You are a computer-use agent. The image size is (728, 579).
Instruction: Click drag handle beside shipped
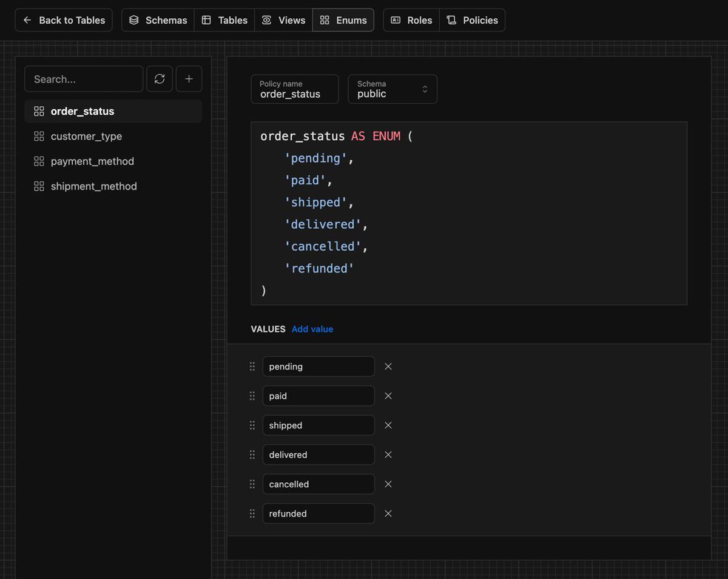tap(252, 425)
